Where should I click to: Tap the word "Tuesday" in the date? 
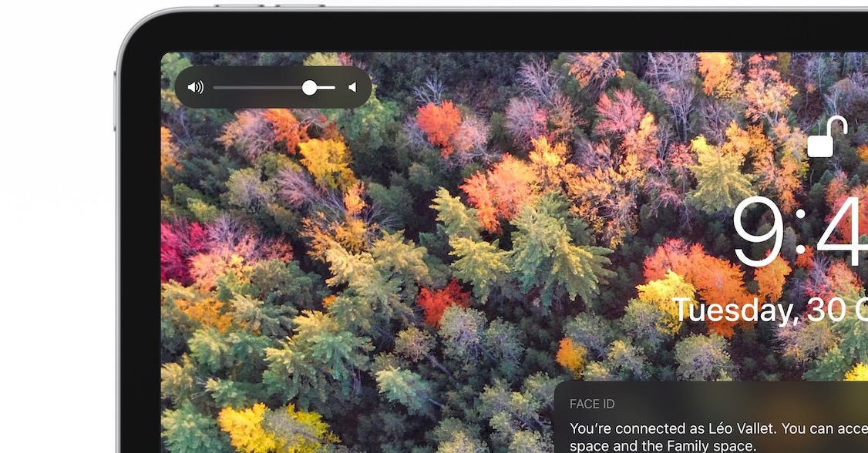point(734,310)
